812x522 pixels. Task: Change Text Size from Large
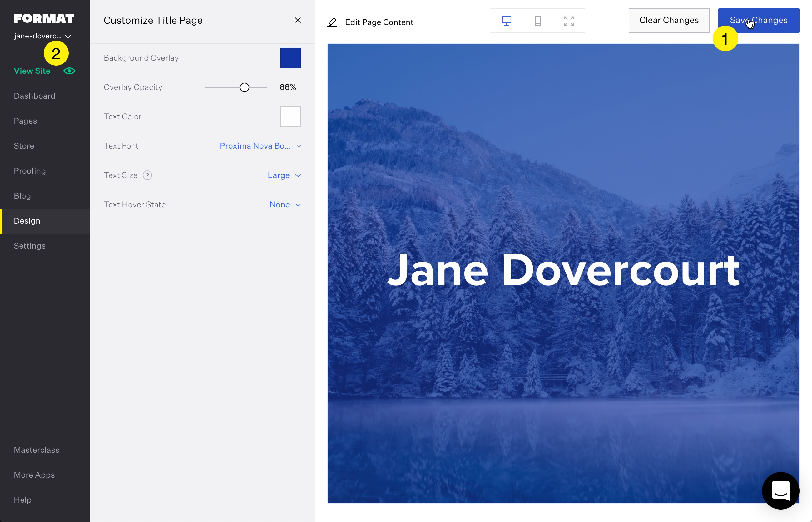(285, 175)
